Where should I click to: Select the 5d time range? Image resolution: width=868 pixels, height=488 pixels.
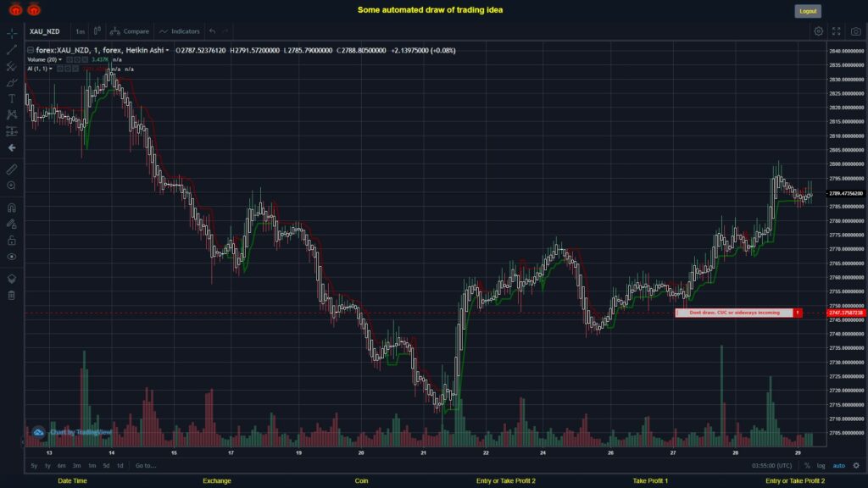point(106,466)
